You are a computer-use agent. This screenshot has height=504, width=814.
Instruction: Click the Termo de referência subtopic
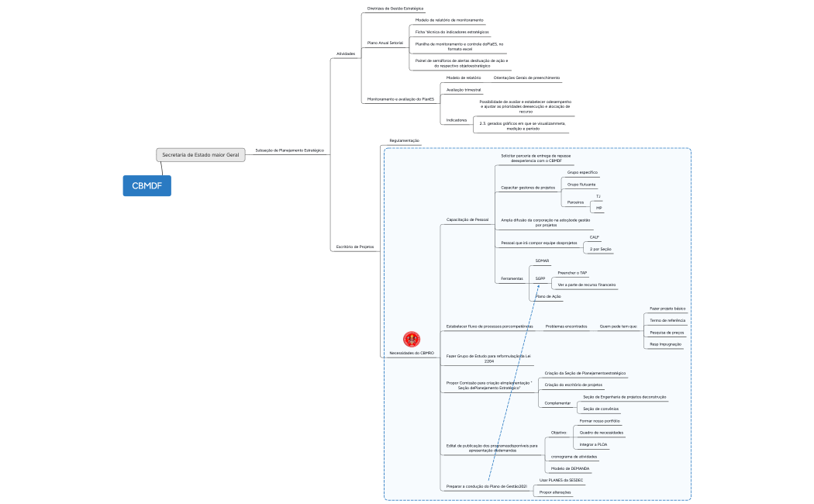(667, 320)
